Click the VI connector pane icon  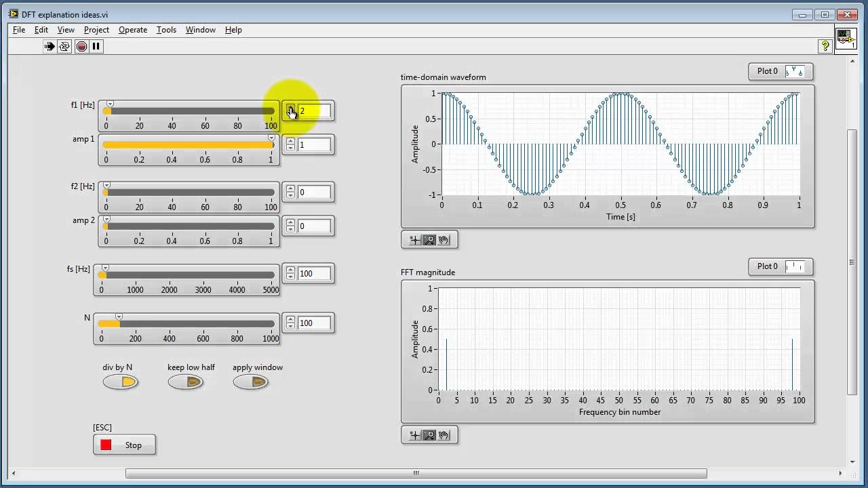(x=846, y=39)
